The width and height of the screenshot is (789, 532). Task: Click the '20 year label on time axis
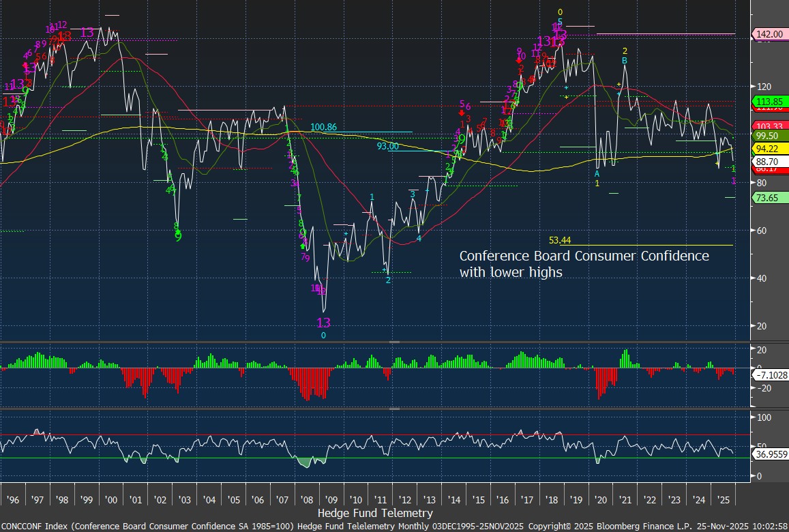(600, 499)
